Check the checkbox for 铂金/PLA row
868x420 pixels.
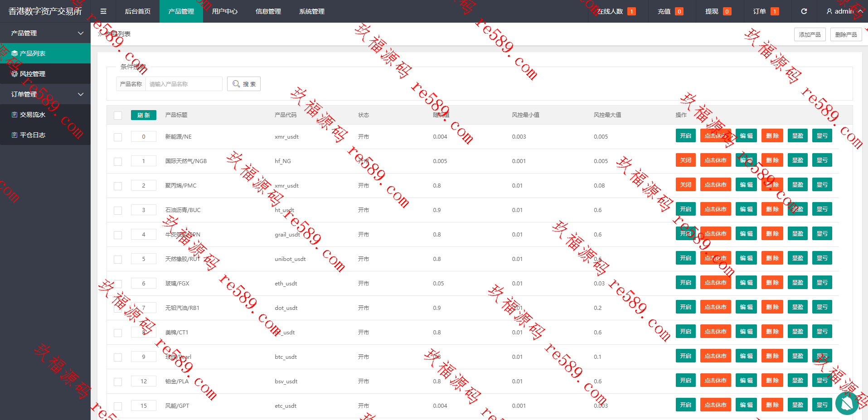pyautogui.click(x=118, y=381)
